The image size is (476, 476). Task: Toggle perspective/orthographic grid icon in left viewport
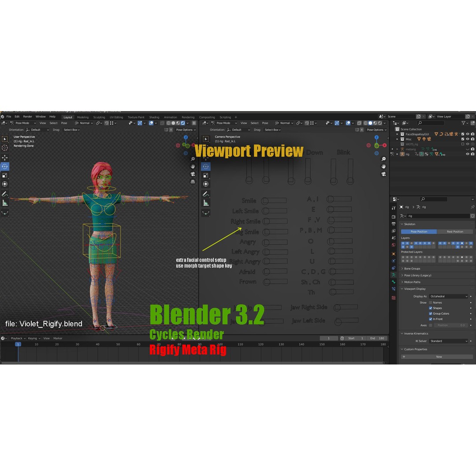[x=193, y=182]
